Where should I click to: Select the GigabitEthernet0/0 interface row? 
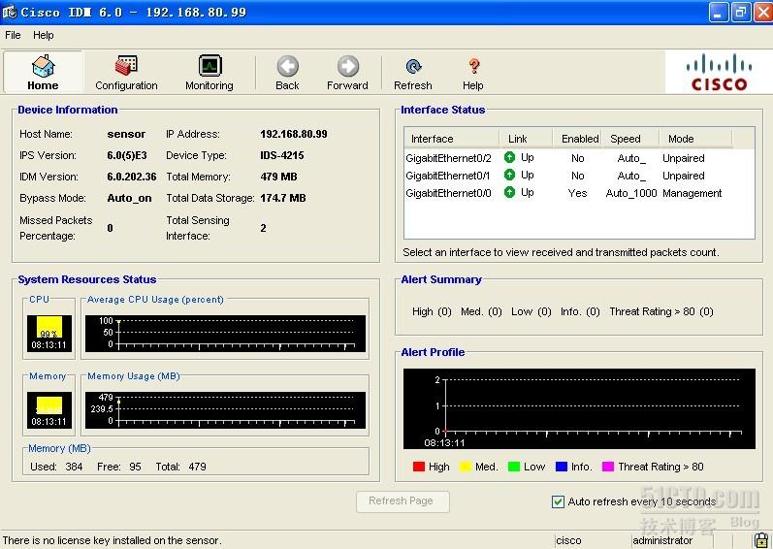point(579,193)
